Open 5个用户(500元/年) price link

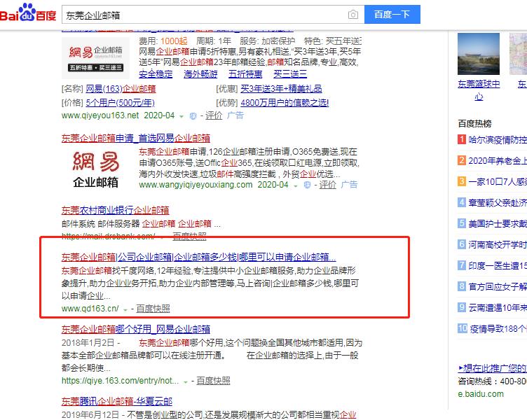[120, 102]
